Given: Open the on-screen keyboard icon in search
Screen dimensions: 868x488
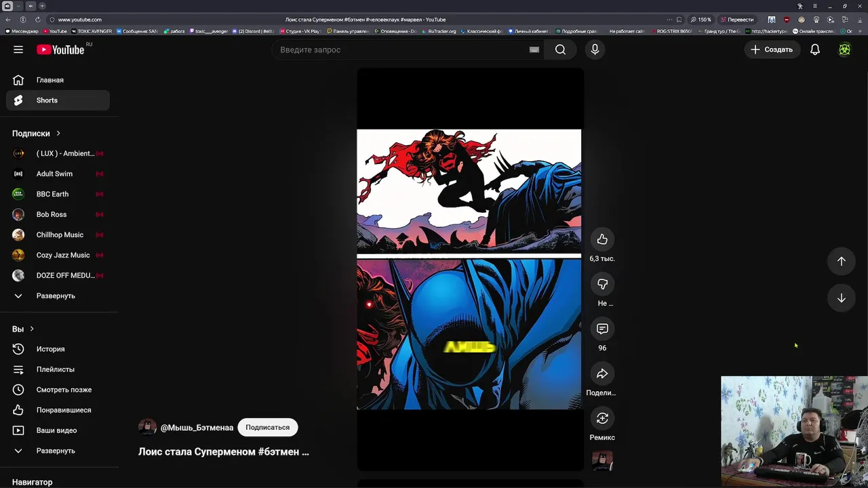Looking at the screenshot, I should (x=534, y=49).
